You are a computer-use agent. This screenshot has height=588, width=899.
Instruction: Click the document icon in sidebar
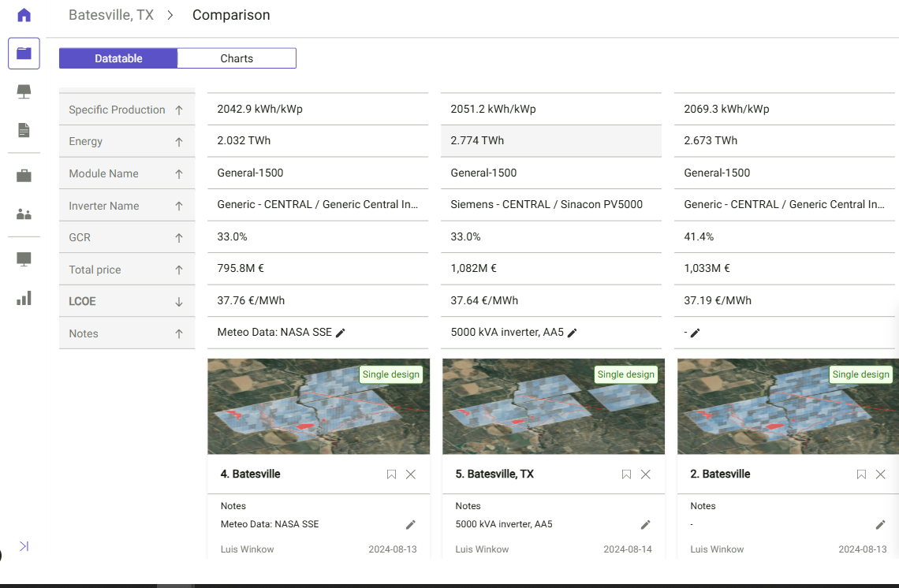point(24,130)
